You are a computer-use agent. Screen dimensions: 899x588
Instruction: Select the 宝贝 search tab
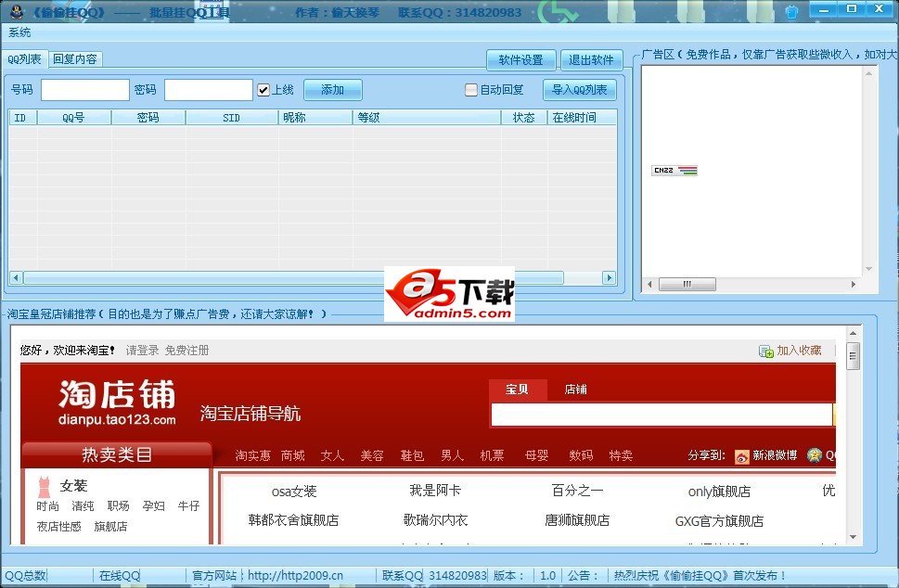(x=517, y=390)
